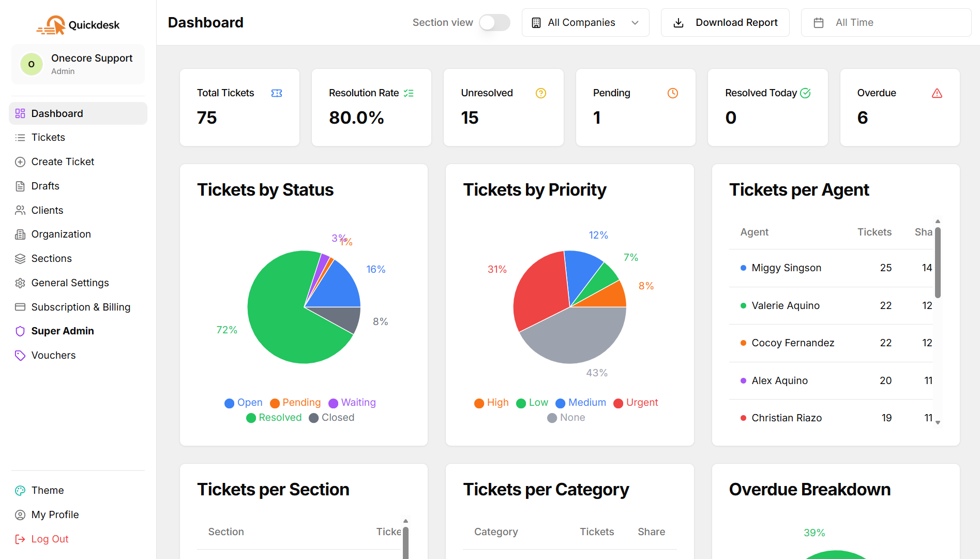Toggle Waiting legend in status chart

pos(352,403)
